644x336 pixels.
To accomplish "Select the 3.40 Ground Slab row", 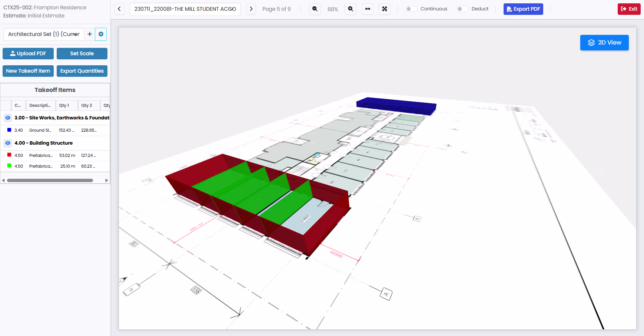I will [x=55, y=130].
